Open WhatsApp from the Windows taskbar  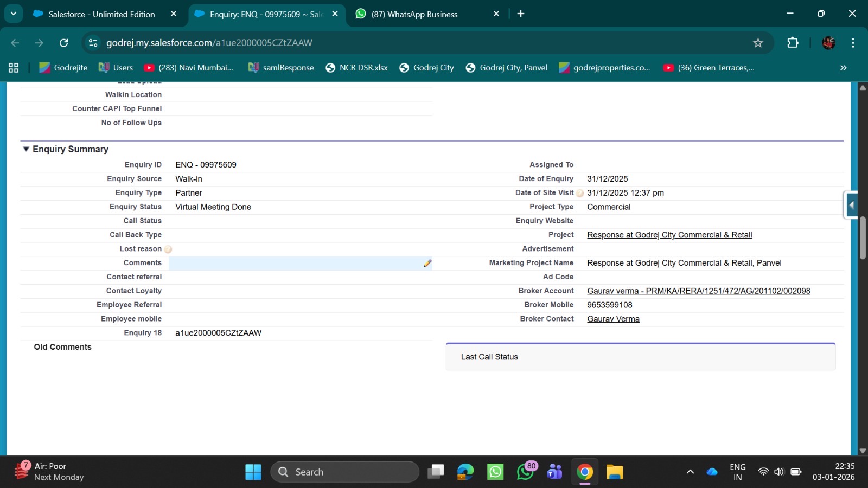(x=495, y=472)
